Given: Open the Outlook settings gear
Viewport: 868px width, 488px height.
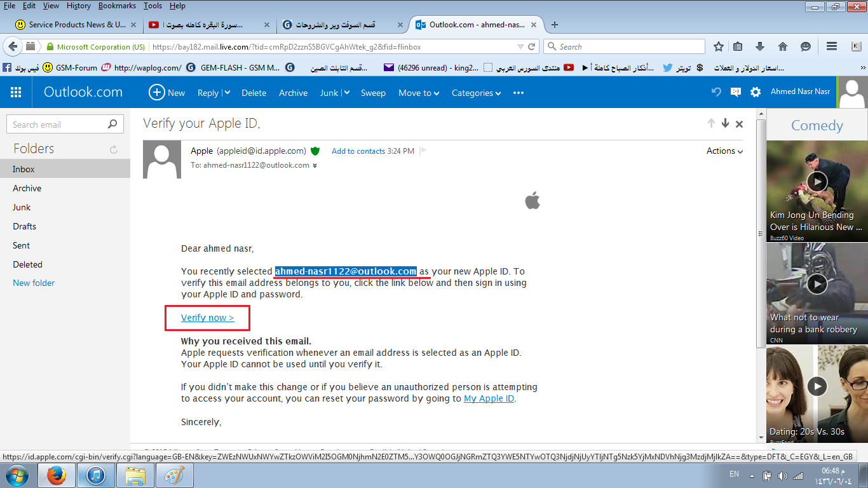Looking at the screenshot, I should click(756, 92).
